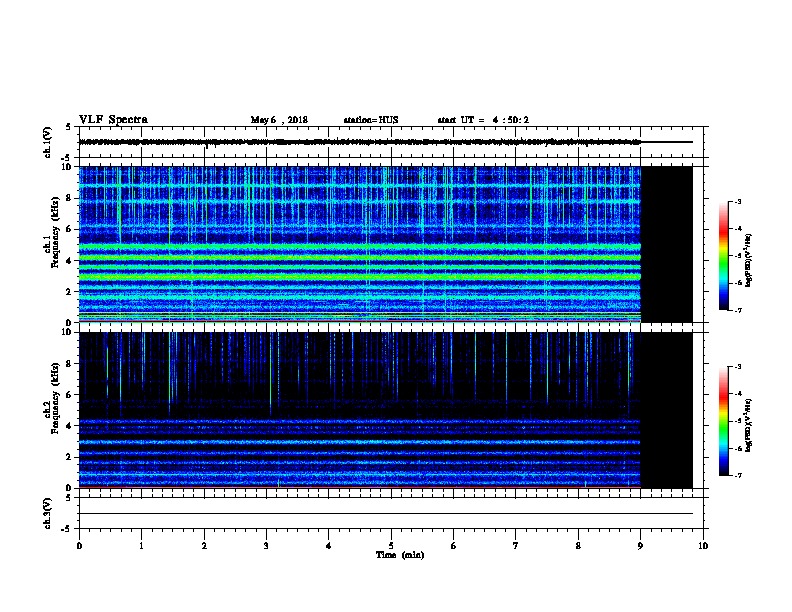The width and height of the screenshot is (792, 612).
Task: Click the black no-data region in ch.2 spectrogram
Action: (667, 410)
